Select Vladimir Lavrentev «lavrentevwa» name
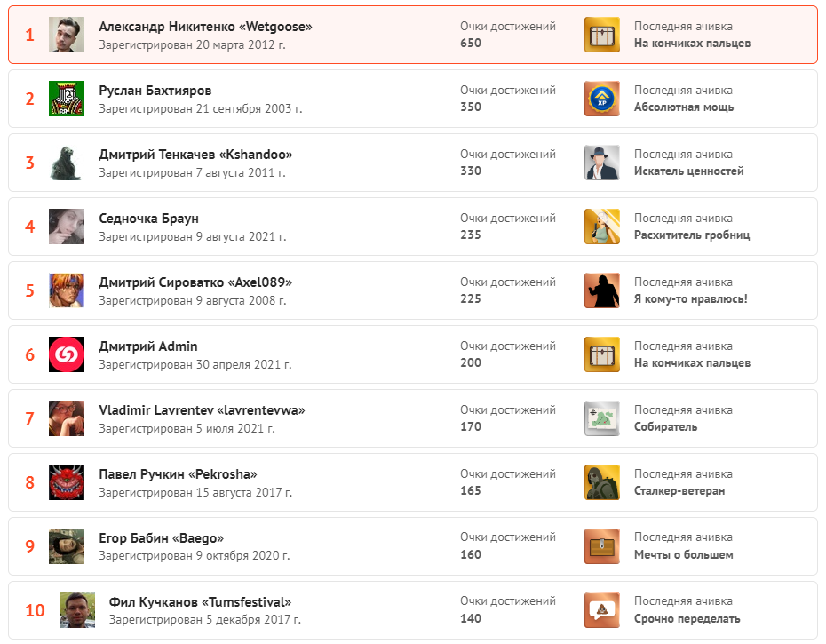826x644 pixels. [202, 410]
